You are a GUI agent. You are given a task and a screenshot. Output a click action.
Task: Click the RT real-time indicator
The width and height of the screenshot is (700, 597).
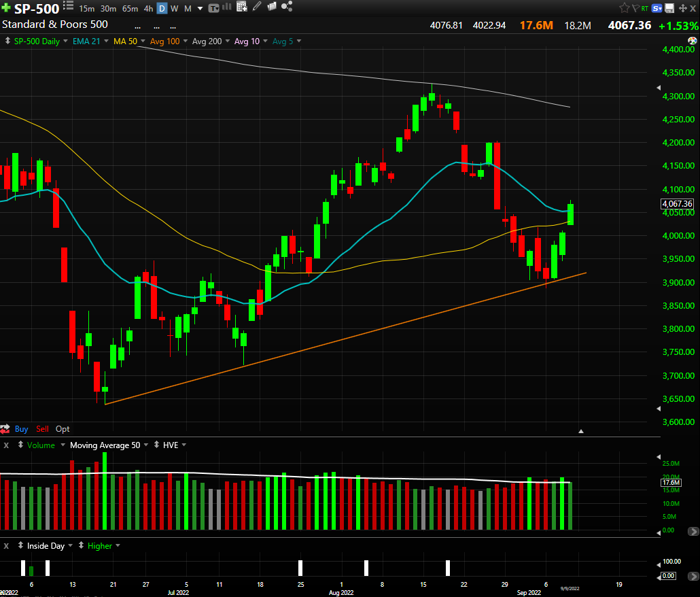645,8
